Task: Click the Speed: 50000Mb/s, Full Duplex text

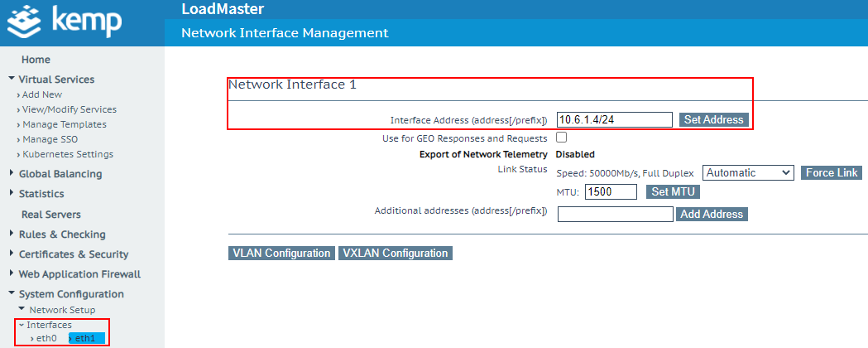Action: (625, 173)
